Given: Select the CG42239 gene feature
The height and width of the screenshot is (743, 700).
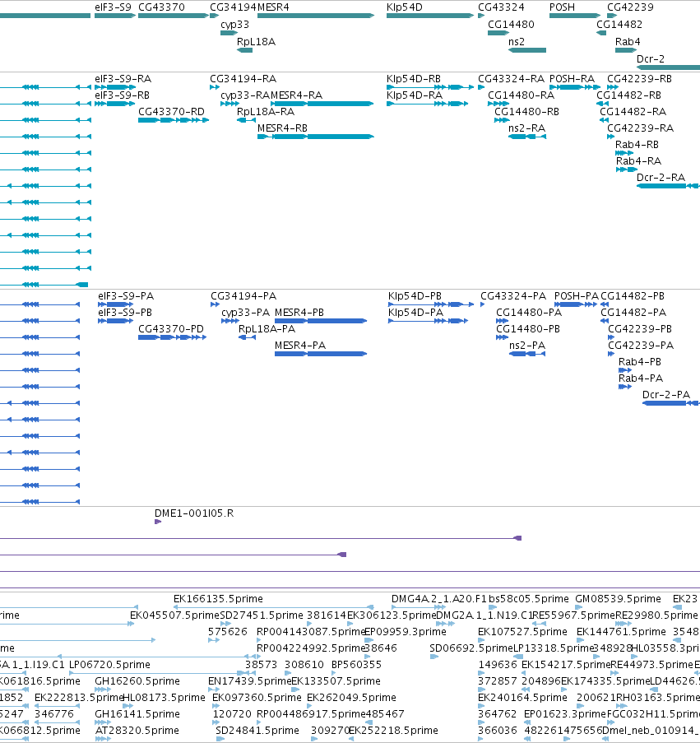Looking at the screenshot, I should [612, 16].
